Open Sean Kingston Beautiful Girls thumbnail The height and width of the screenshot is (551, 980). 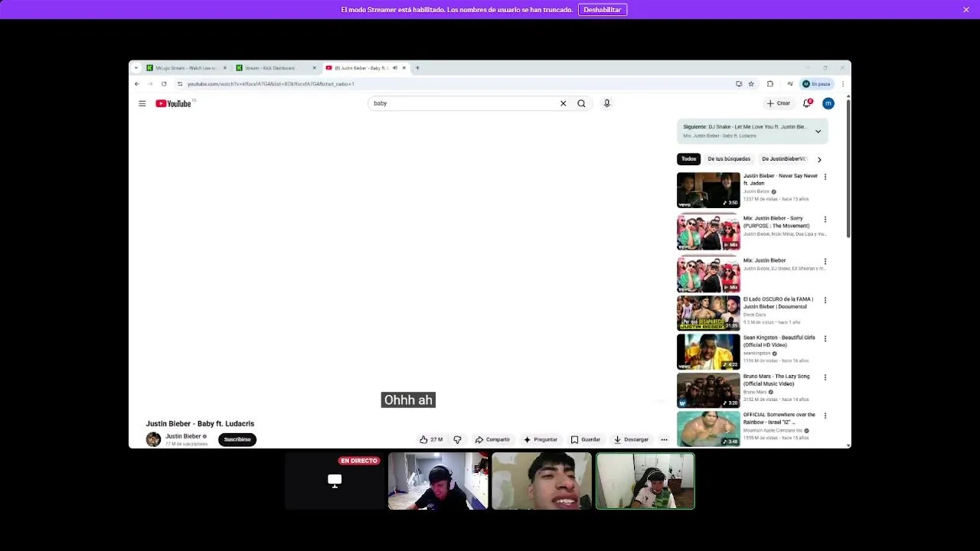[708, 352]
